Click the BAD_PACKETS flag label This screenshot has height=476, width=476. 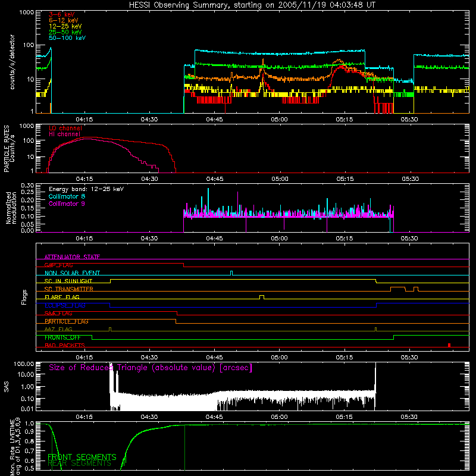tap(65, 345)
